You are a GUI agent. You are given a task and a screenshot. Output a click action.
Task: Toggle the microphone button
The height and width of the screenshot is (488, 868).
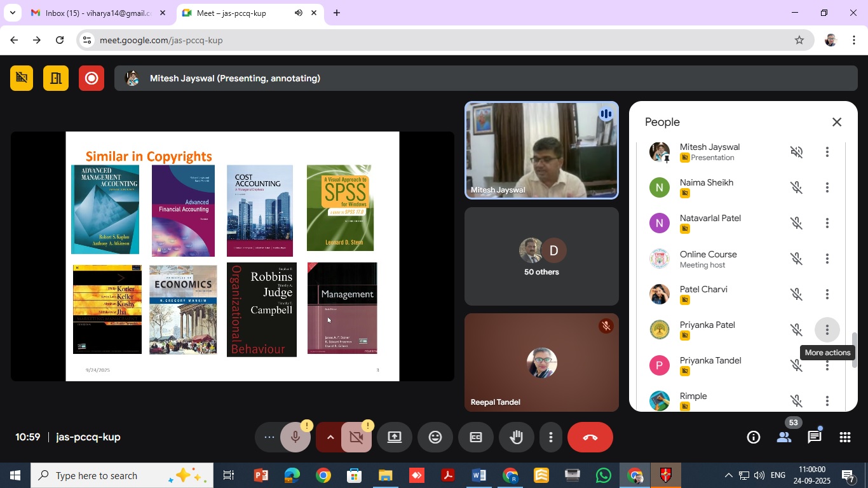point(295,437)
